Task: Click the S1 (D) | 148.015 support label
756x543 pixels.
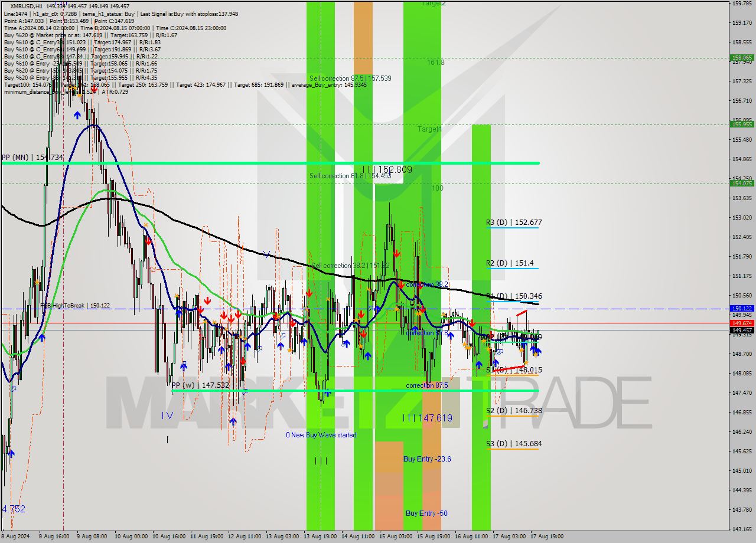Action: point(514,370)
